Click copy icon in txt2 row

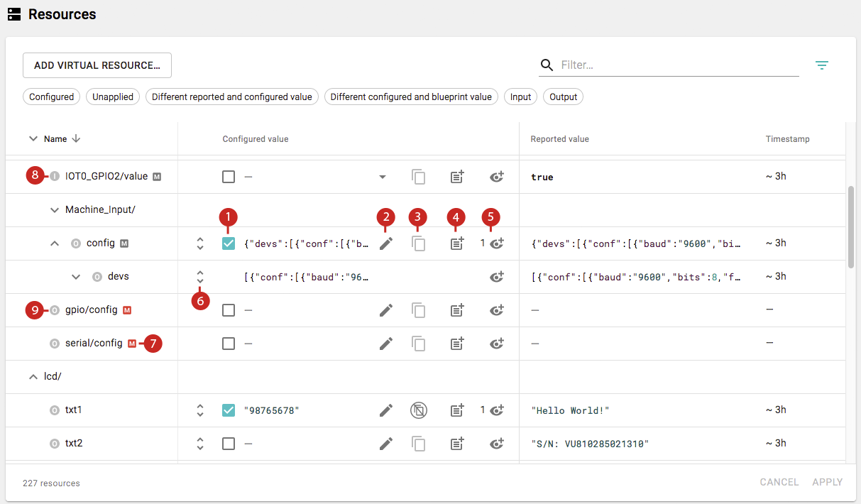[x=419, y=444]
